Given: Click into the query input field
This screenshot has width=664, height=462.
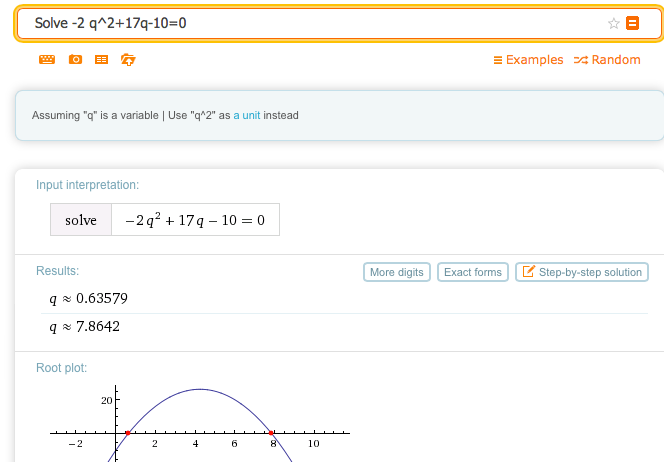Looking at the screenshot, I should [300, 23].
